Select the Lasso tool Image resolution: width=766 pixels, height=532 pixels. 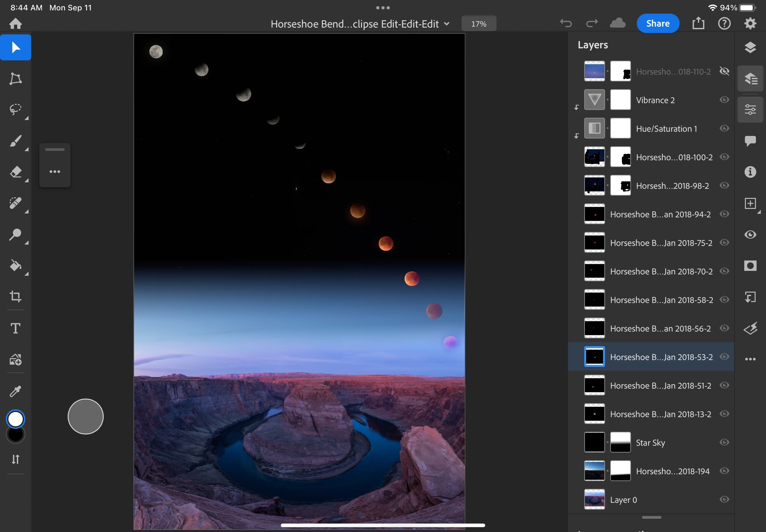[x=15, y=109]
